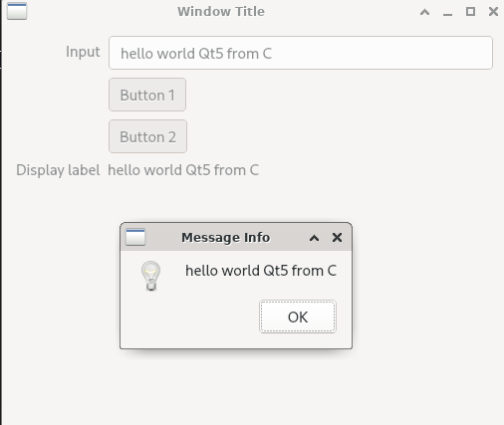
Task: Maximize the Window Title window
Action: [x=470, y=12]
